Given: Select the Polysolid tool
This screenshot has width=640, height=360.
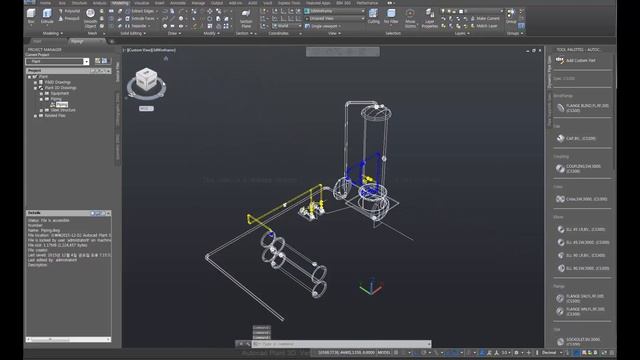Looking at the screenshot, I should [x=69, y=11].
